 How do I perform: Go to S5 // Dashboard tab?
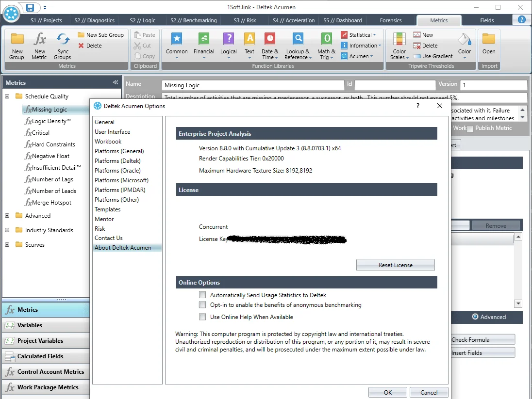[342, 20]
